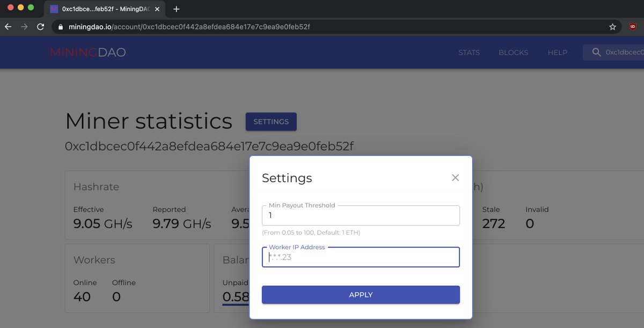
Task: Click the miner address 0xc1dbcec0f442... text
Action: click(209, 146)
